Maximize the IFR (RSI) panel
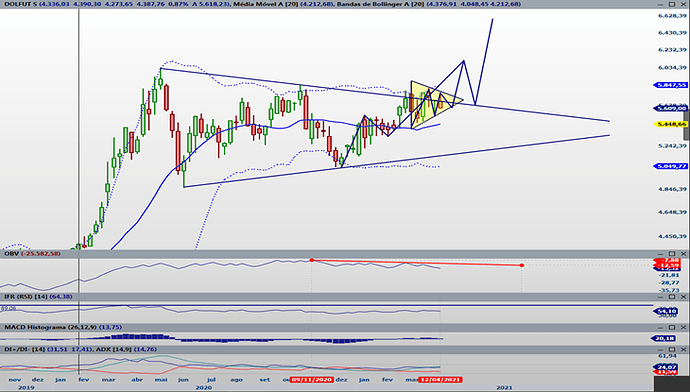Image resolution: width=690 pixels, height=392 pixels. coord(672,297)
